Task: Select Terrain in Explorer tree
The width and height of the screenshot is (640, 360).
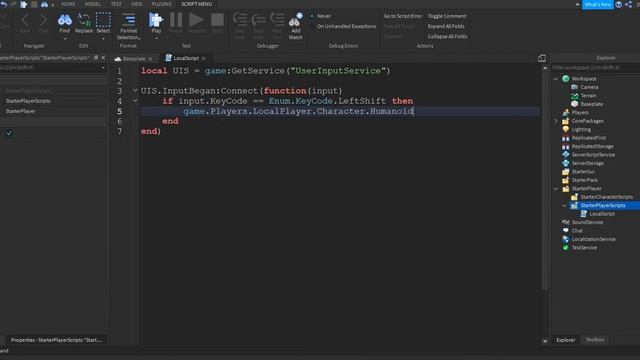Action: coord(588,96)
